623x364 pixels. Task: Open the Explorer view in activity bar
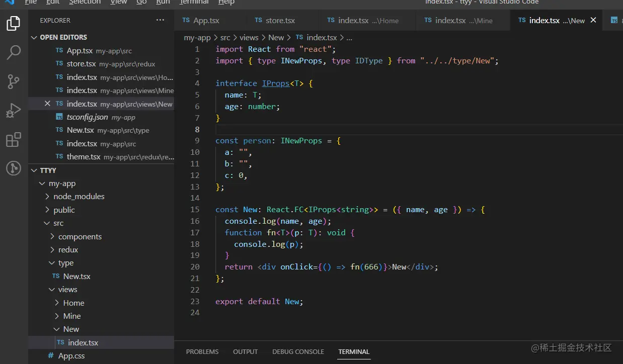click(14, 23)
